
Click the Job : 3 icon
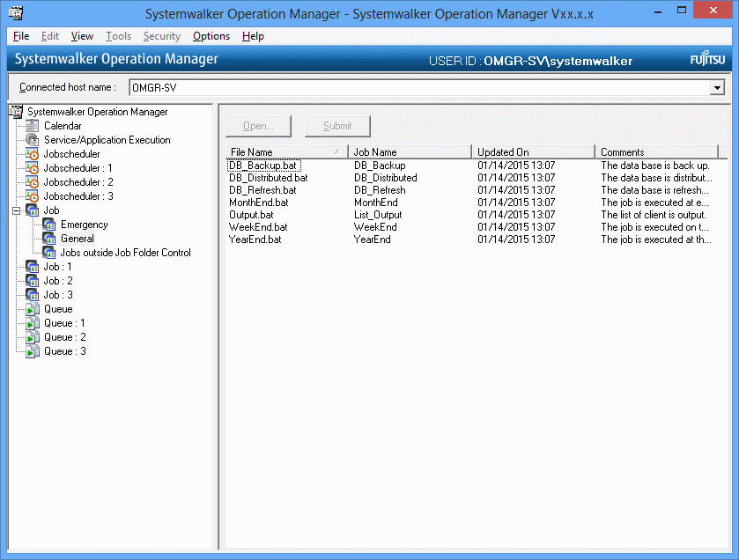[x=33, y=295]
